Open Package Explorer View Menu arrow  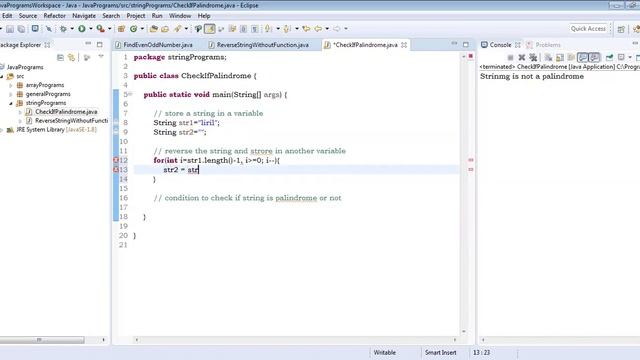click(x=101, y=57)
